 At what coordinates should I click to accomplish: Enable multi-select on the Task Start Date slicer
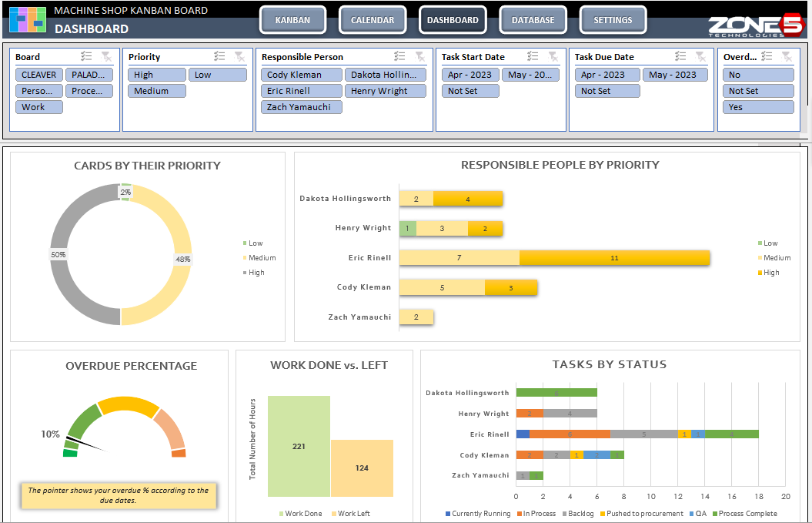tap(531, 56)
